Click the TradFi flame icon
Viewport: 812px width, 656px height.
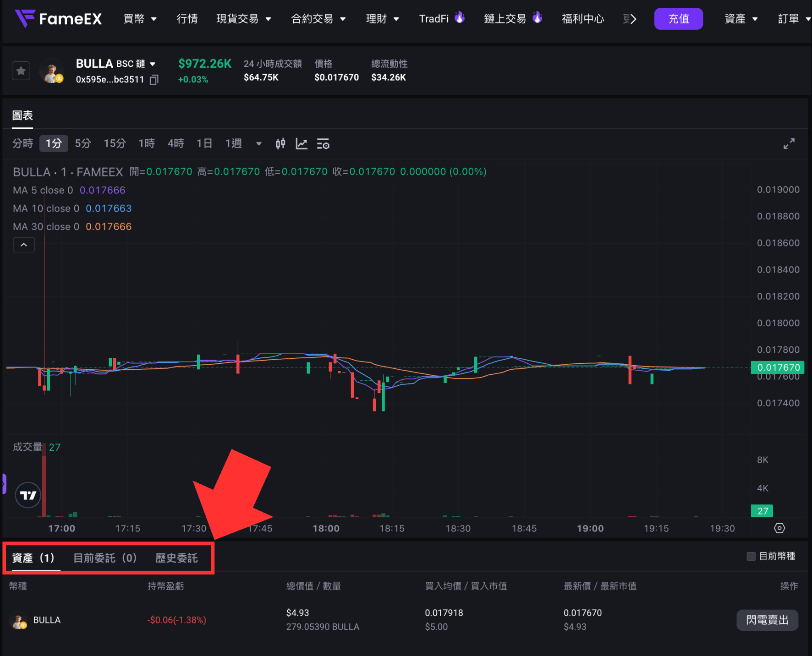pos(460,17)
